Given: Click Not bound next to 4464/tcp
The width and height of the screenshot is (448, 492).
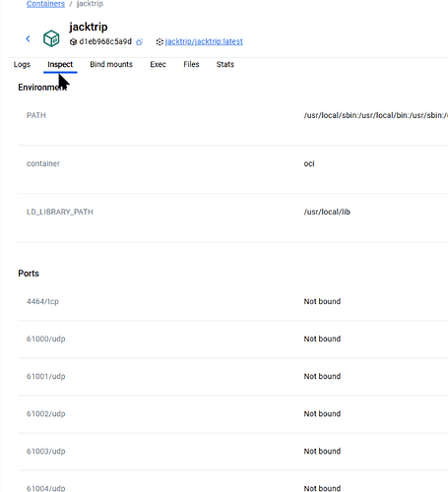Looking at the screenshot, I should [322, 301].
